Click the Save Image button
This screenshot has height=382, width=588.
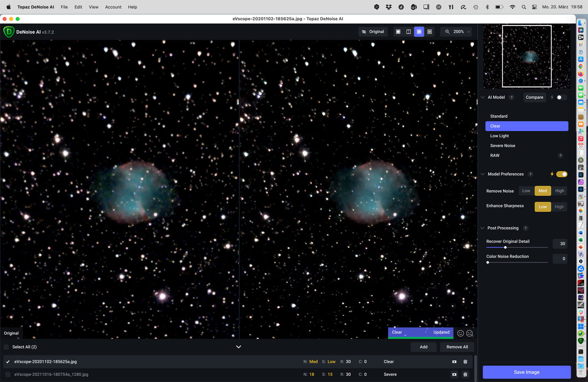[x=527, y=372]
